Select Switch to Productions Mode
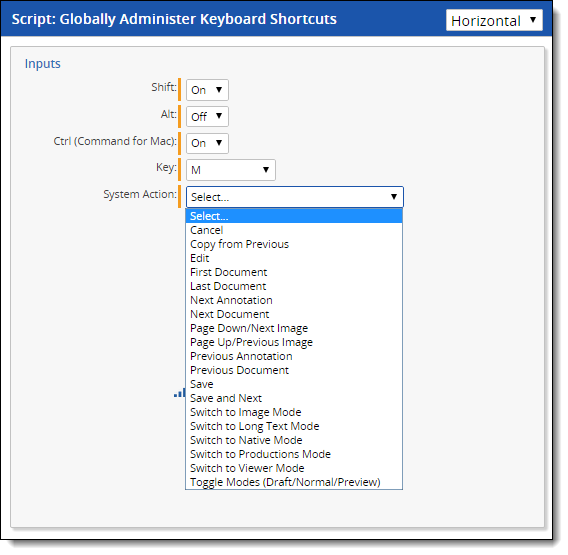This screenshot has width=568, height=555. point(294,454)
